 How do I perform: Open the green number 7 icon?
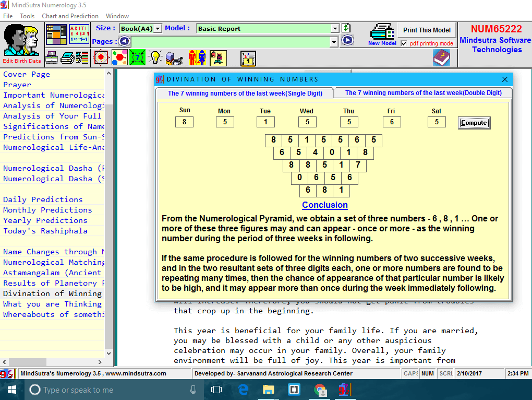137,57
